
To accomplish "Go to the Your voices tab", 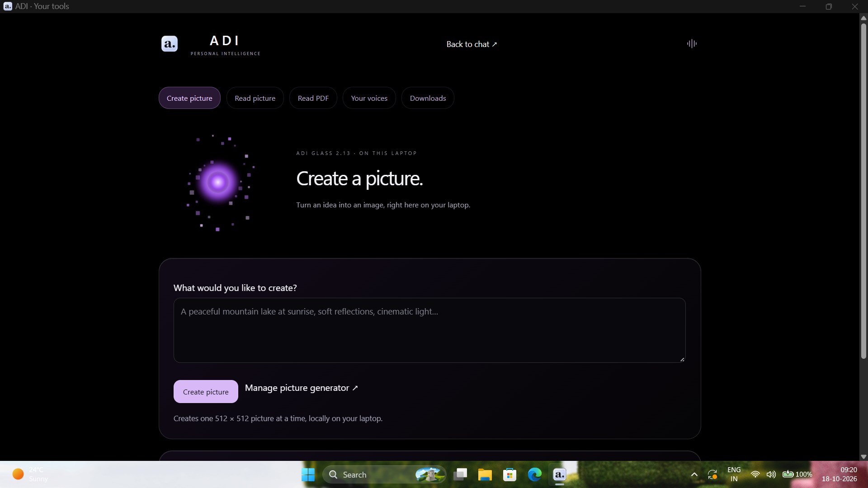I will (x=369, y=98).
